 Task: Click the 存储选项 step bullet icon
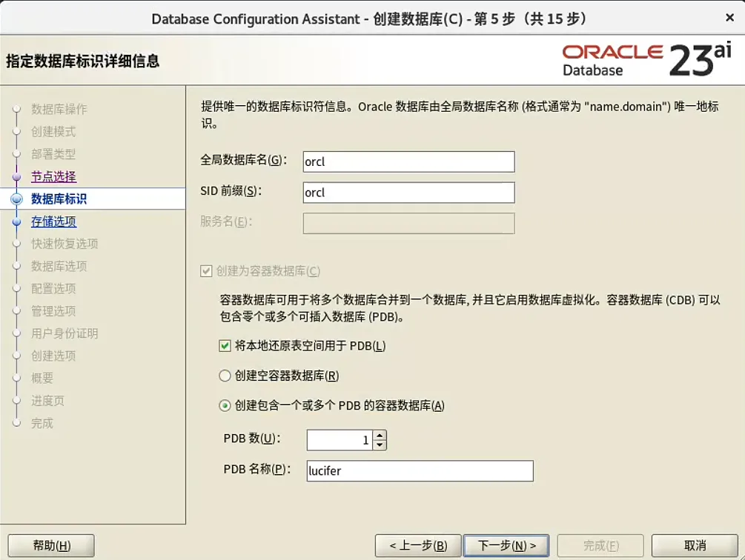pos(16,221)
